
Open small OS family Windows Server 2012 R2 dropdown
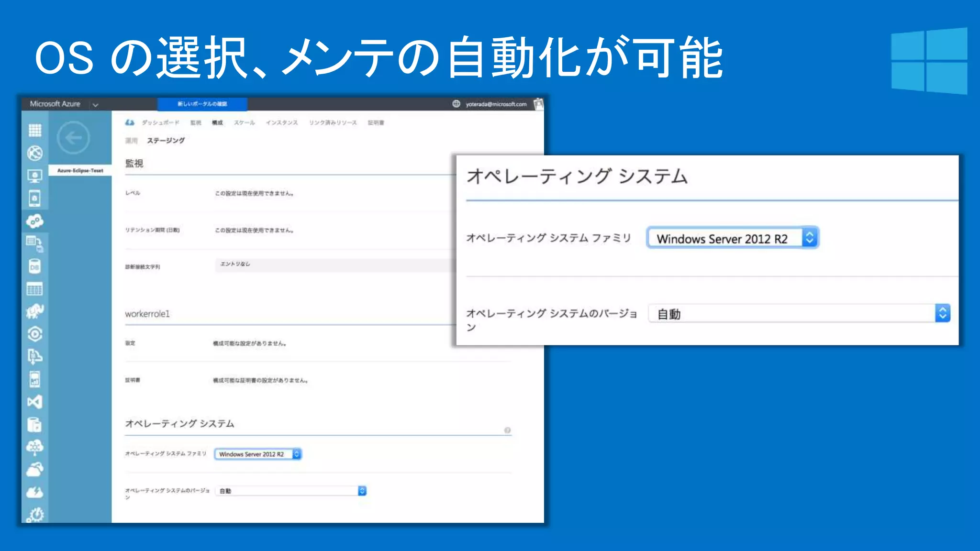click(x=258, y=454)
